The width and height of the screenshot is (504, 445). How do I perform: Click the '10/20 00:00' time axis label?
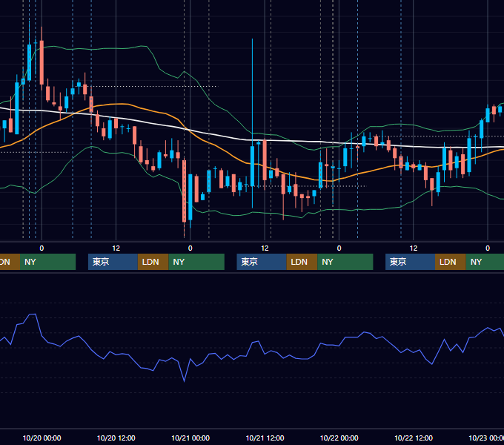(42, 438)
